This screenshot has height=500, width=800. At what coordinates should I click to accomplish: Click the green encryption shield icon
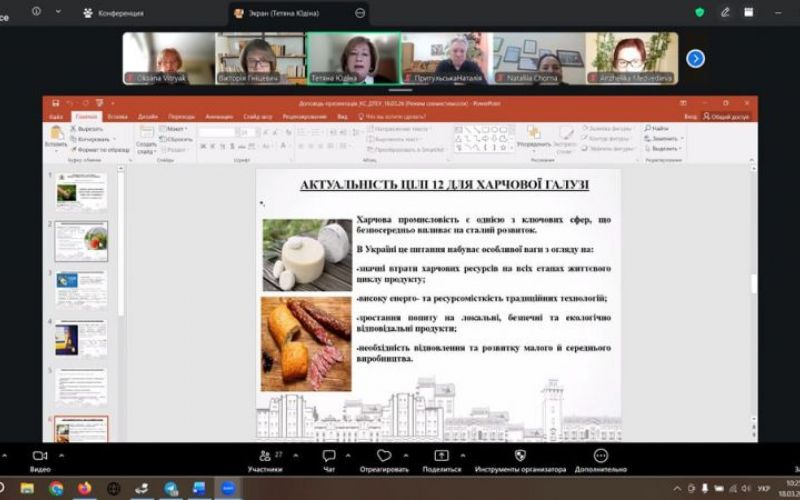click(699, 12)
